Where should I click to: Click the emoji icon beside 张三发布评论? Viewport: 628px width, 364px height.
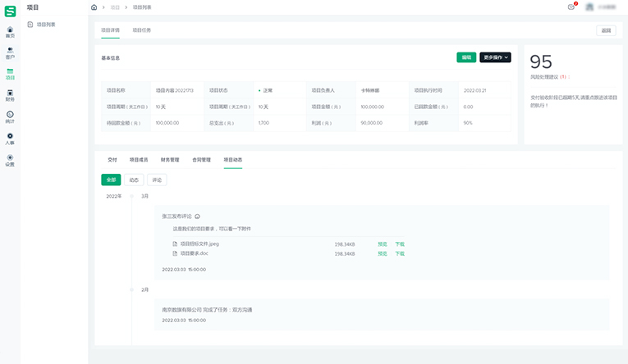tap(197, 216)
